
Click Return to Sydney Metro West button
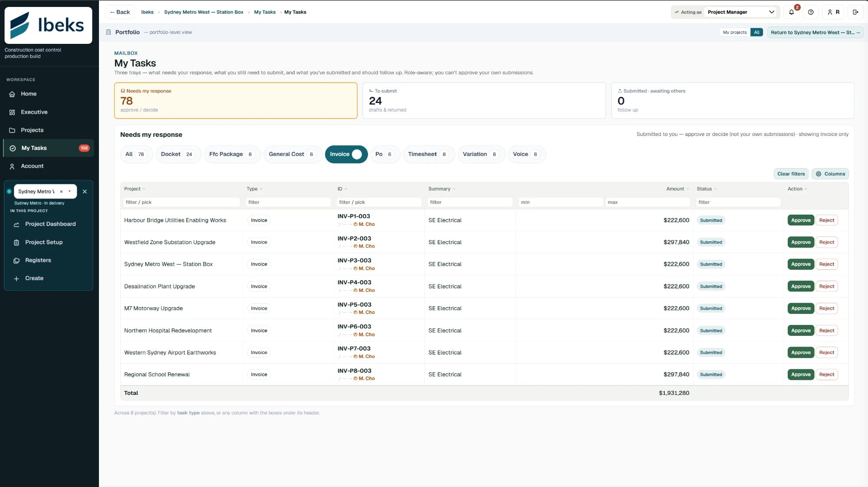[x=815, y=32]
